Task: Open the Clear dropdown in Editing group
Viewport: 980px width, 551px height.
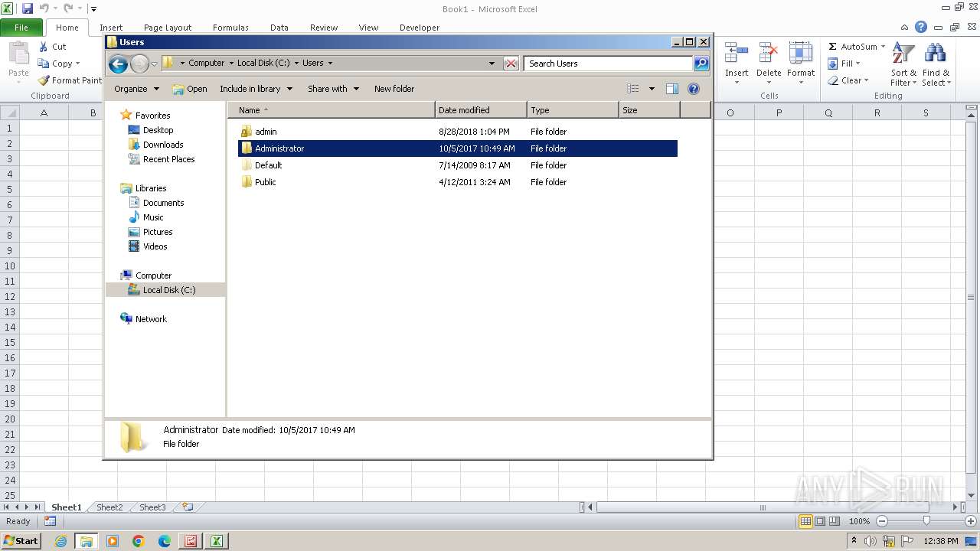Action: click(848, 80)
